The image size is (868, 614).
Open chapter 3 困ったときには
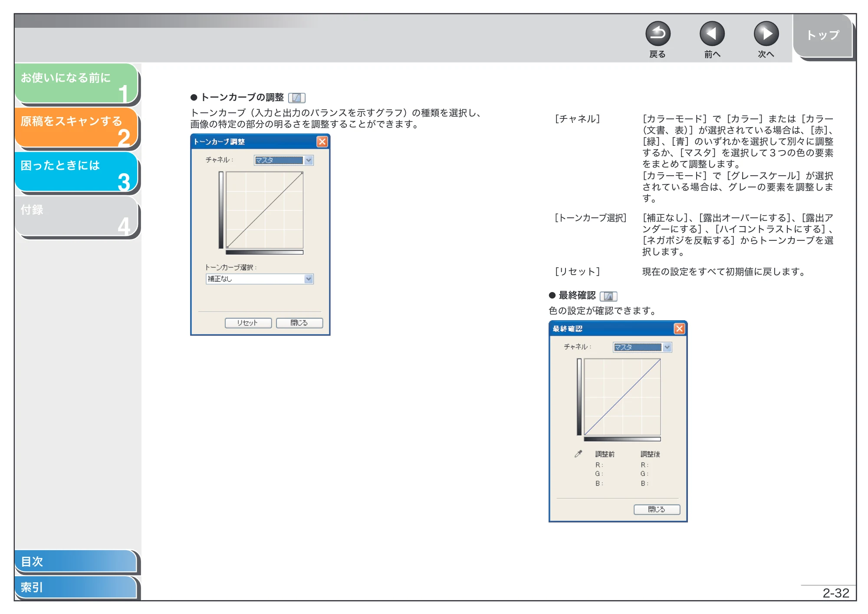[x=76, y=172]
